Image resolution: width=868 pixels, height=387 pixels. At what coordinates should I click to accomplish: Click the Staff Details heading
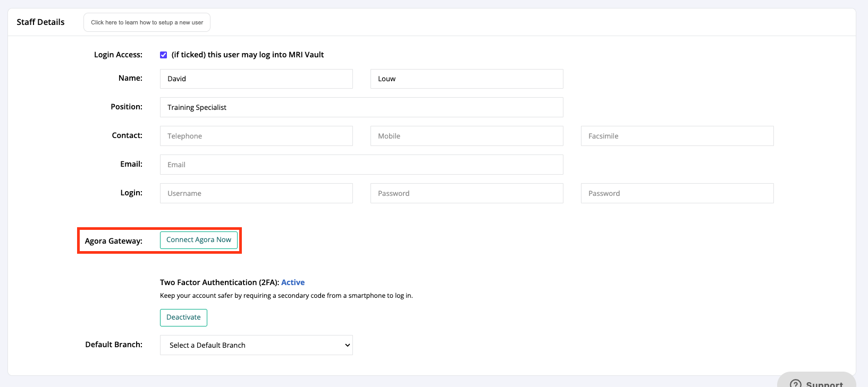[40, 22]
